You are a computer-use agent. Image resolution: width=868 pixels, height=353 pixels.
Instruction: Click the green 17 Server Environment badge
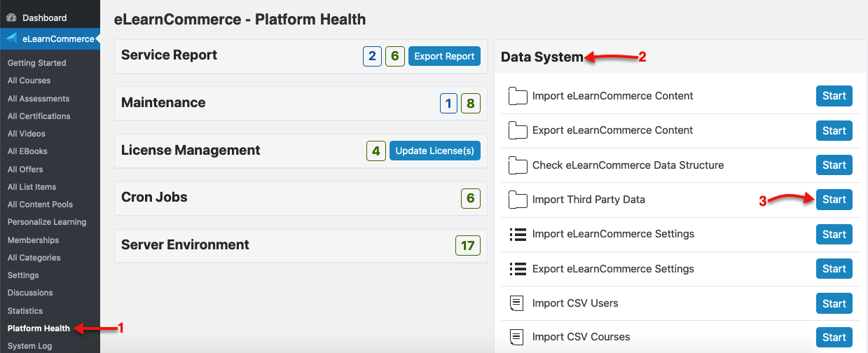click(x=468, y=246)
